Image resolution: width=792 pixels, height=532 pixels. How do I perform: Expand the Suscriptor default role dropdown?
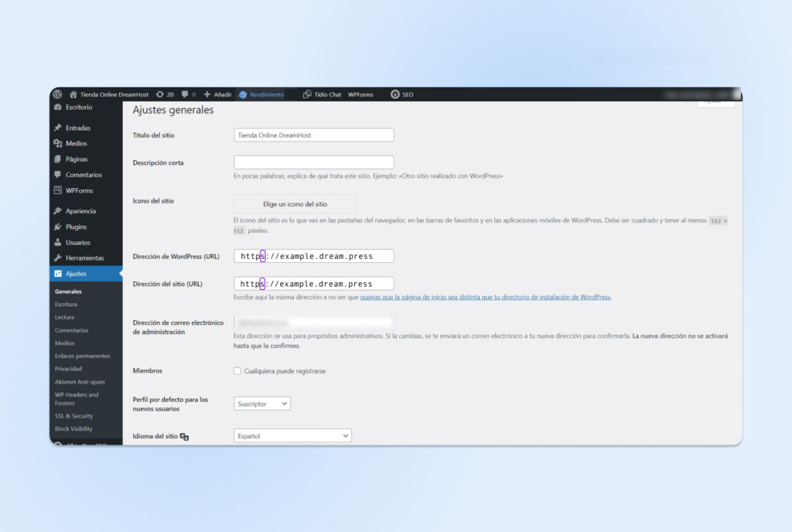[x=262, y=404]
